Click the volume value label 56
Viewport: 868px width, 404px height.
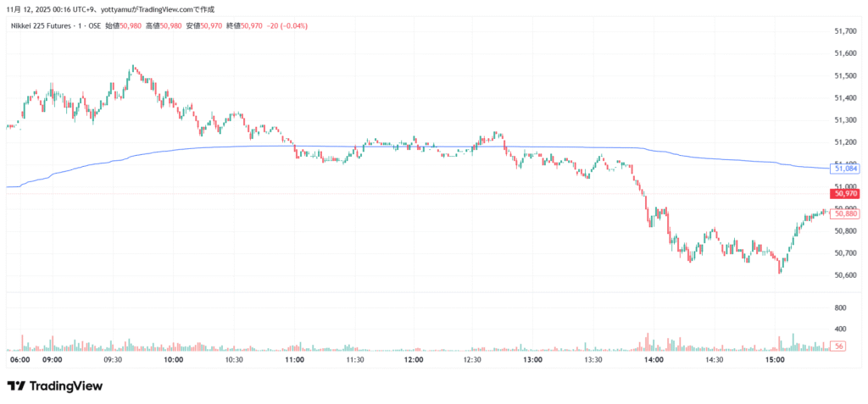click(838, 346)
